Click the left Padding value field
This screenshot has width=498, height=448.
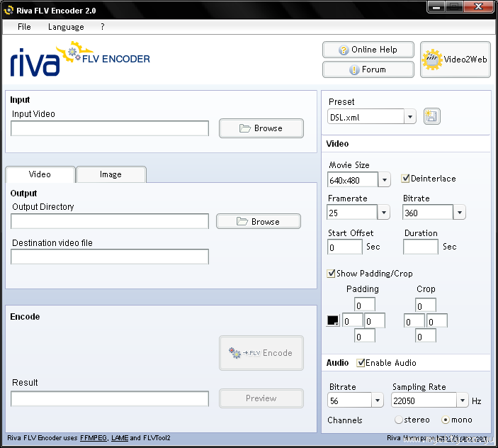point(353,320)
